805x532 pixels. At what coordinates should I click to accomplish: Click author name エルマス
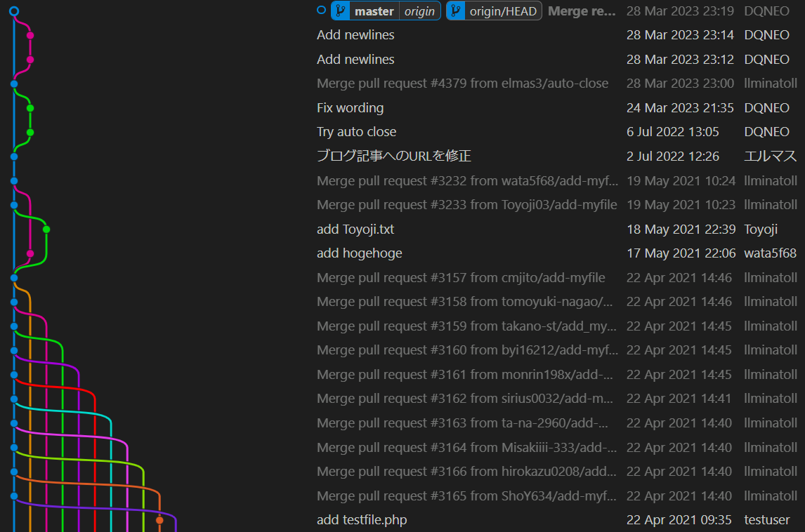point(770,156)
